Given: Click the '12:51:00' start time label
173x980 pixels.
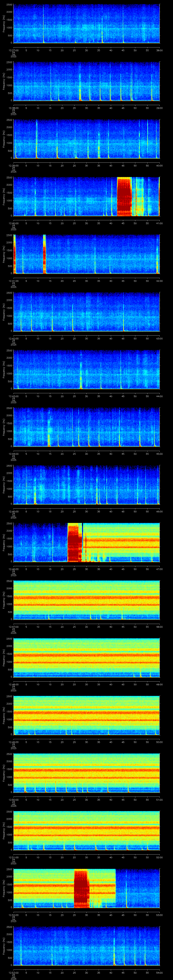Looking at the screenshot, I should (x=13, y=857).
